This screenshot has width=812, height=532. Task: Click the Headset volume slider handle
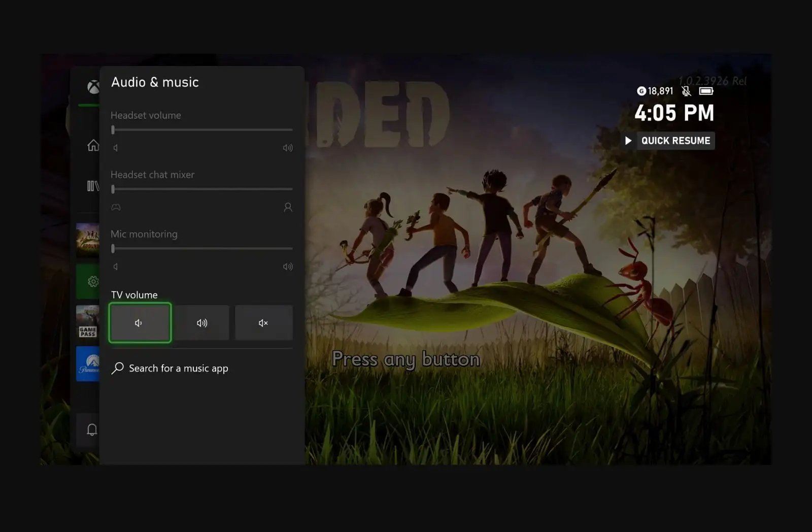point(113,130)
